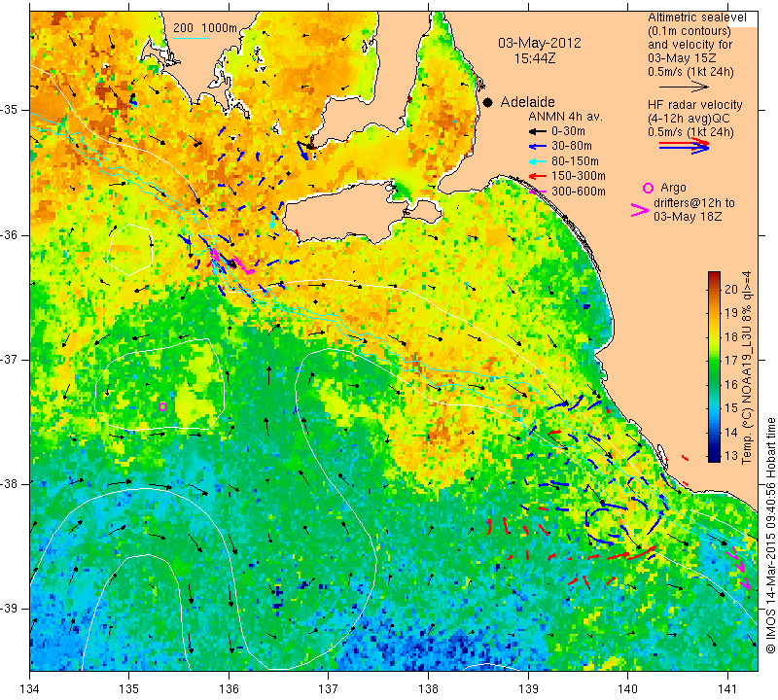Click the Argo circle legend symbol
The image size is (778, 700).
click(648, 188)
